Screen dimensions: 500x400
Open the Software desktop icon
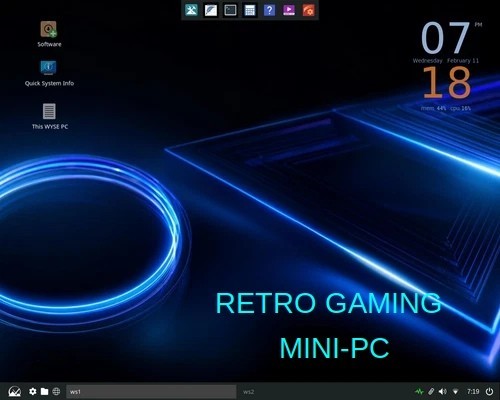49,34
